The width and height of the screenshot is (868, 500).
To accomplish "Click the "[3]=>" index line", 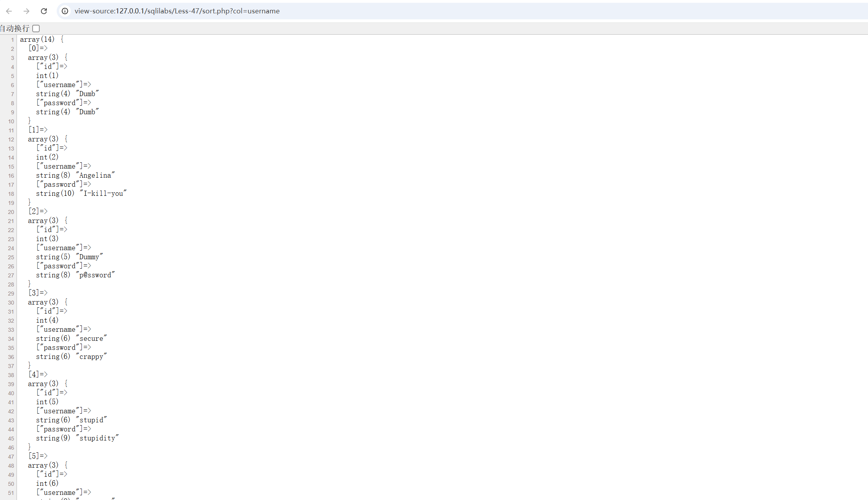I will [38, 293].
